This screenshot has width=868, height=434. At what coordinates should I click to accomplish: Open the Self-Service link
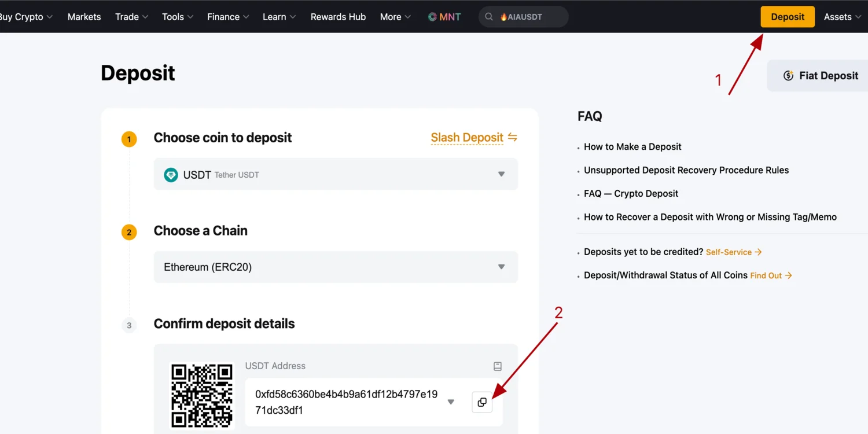(x=733, y=252)
